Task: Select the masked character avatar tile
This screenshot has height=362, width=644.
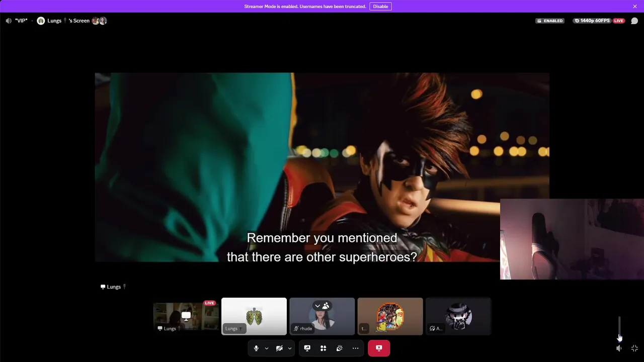Action: point(458,316)
